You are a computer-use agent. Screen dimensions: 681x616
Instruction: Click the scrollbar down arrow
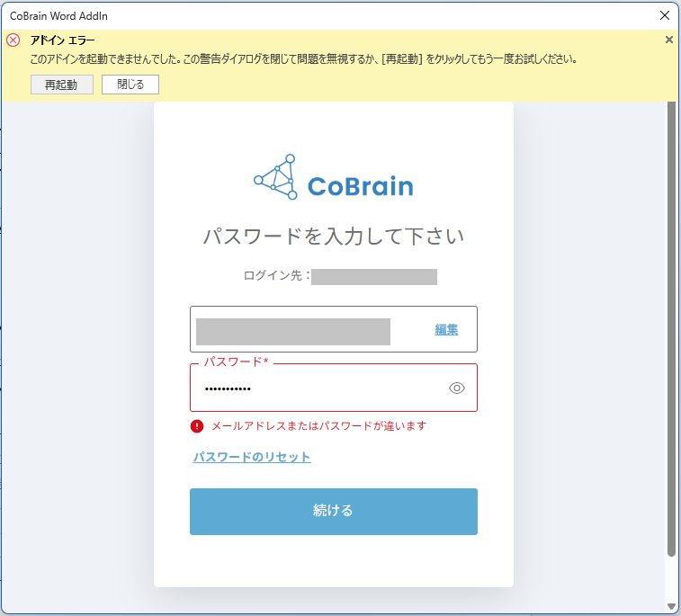[671, 606]
